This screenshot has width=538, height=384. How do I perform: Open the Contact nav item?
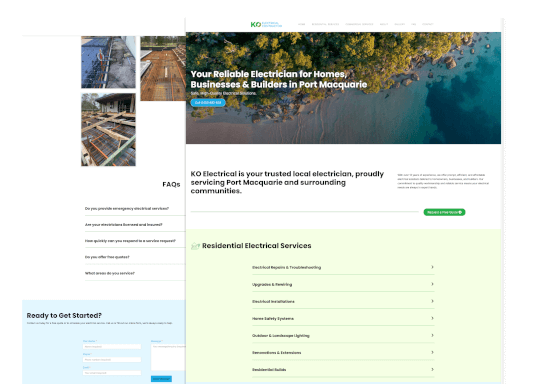pyautogui.click(x=428, y=24)
